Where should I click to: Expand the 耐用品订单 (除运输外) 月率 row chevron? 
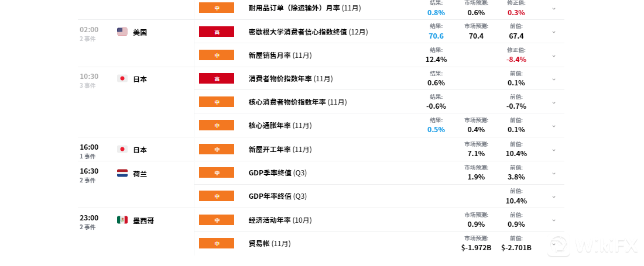click(x=554, y=8)
